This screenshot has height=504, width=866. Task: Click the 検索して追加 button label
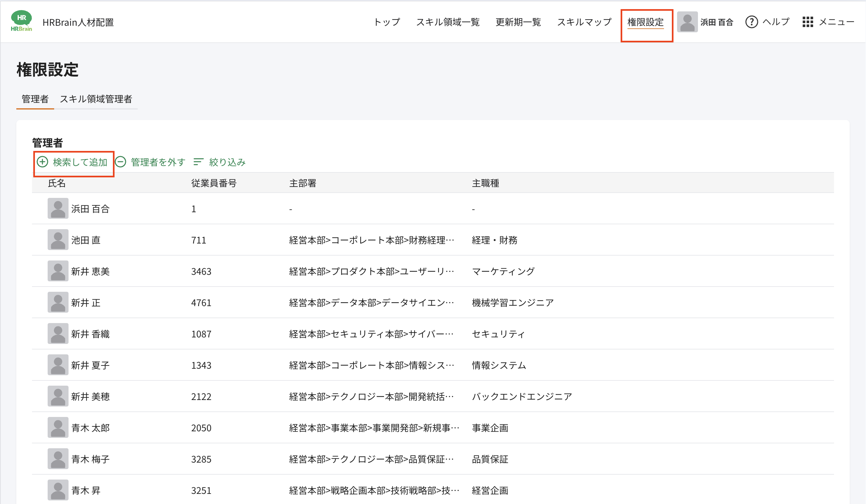click(80, 162)
